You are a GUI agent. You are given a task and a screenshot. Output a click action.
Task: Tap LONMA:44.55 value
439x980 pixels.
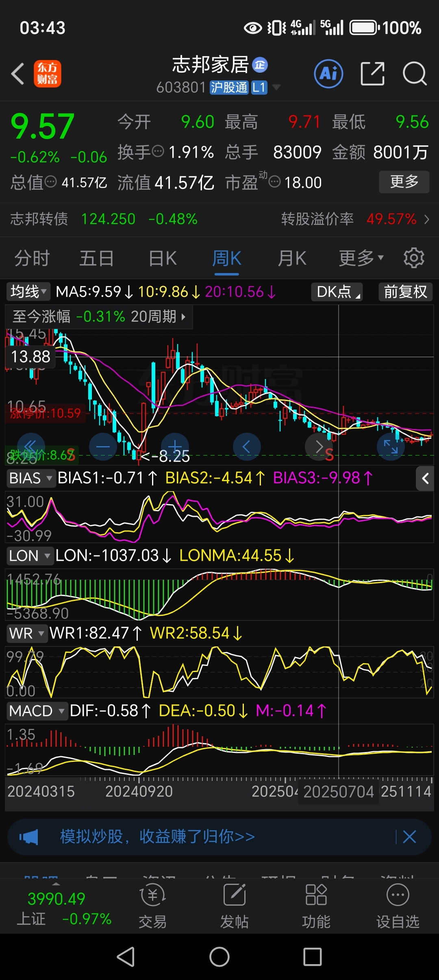coord(237,555)
